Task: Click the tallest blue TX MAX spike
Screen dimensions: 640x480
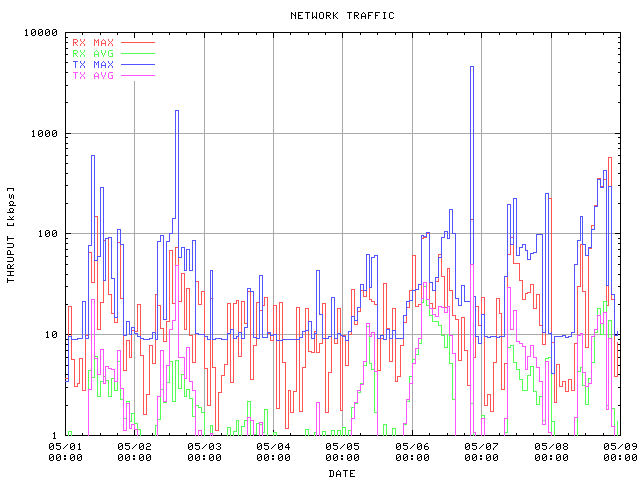Action: tap(472, 68)
